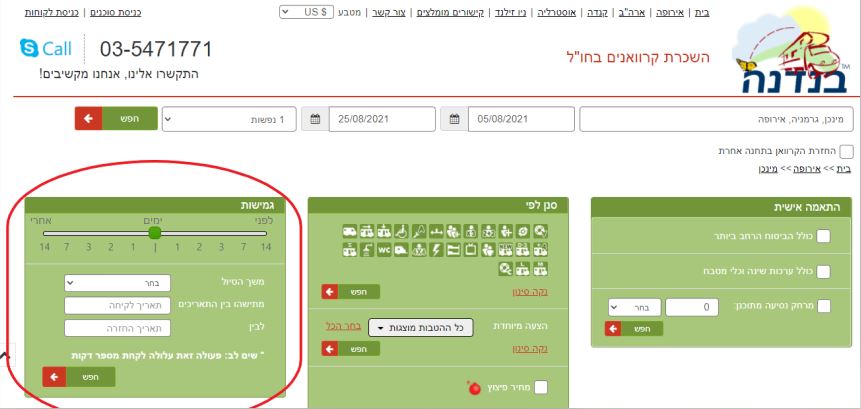Click the destination field 'מינכן, גרמניה, אירופה'
861x409 pixels.
(x=715, y=119)
